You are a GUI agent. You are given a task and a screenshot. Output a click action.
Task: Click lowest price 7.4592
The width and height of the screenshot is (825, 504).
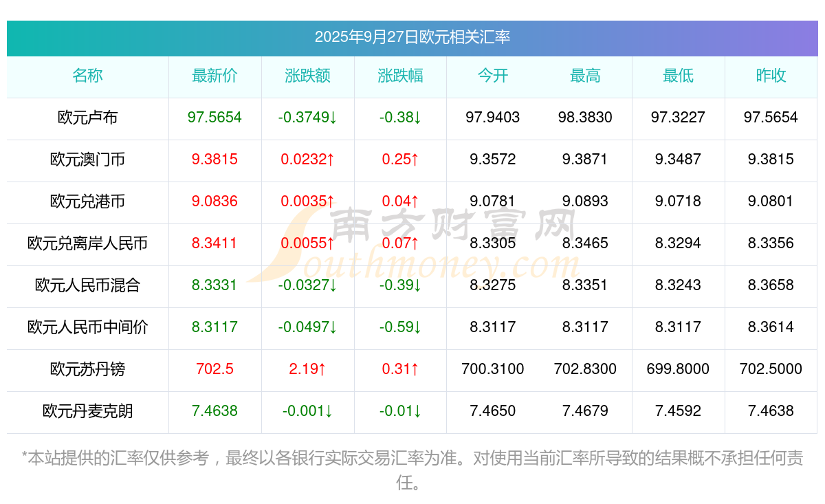point(678,411)
